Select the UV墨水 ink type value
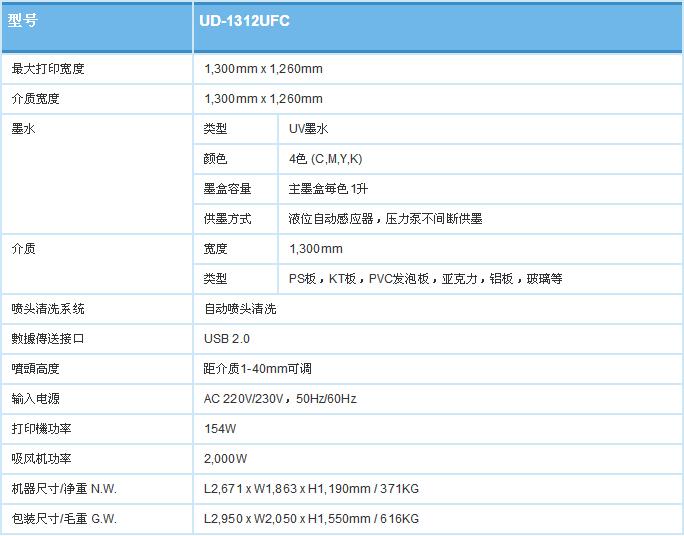 pos(309,129)
